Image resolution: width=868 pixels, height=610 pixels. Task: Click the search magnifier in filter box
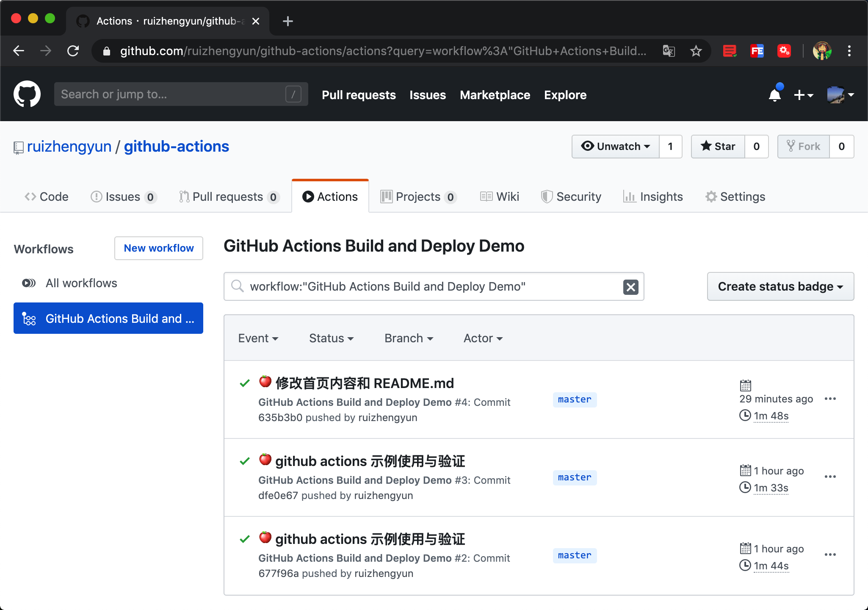click(x=237, y=286)
